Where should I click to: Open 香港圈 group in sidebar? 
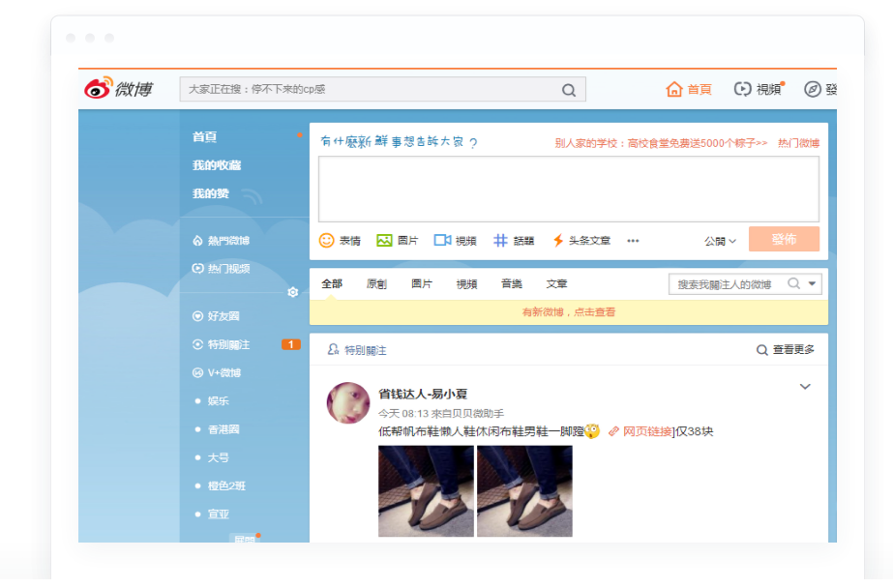(x=223, y=429)
